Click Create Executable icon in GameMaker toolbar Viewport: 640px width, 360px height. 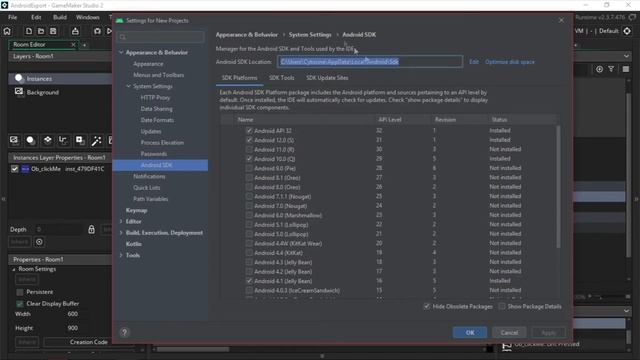click(x=75, y=31)
